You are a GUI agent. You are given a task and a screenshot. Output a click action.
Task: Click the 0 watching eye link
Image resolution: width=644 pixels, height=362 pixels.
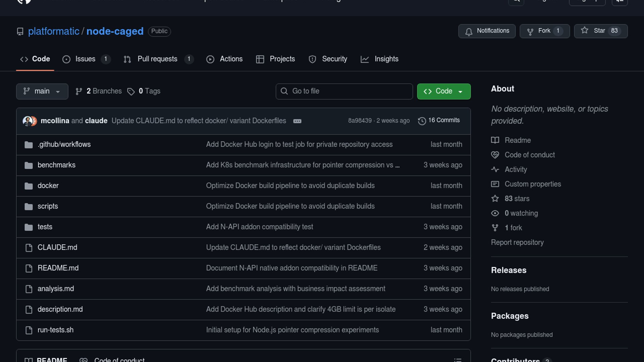[x=521, y=213]
